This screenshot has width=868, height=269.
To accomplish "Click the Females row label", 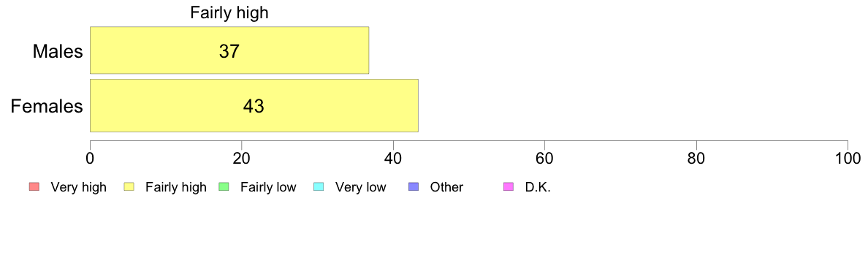I will [x=47, y=106].
